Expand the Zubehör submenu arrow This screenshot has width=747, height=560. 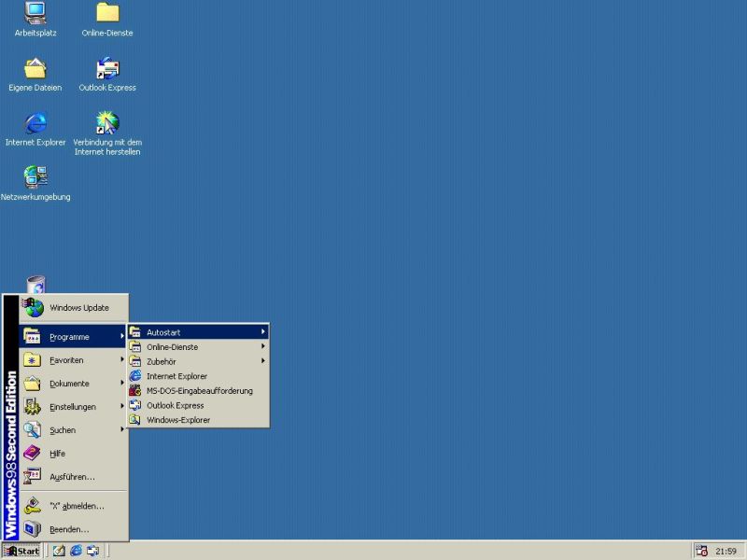(x=263, y=361)
